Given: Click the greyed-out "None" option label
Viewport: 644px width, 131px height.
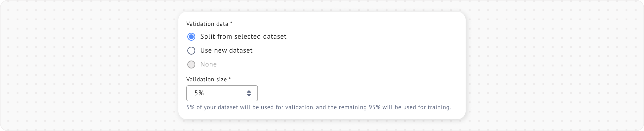Looking at the screenshot, I should click(x=208, y=64).
